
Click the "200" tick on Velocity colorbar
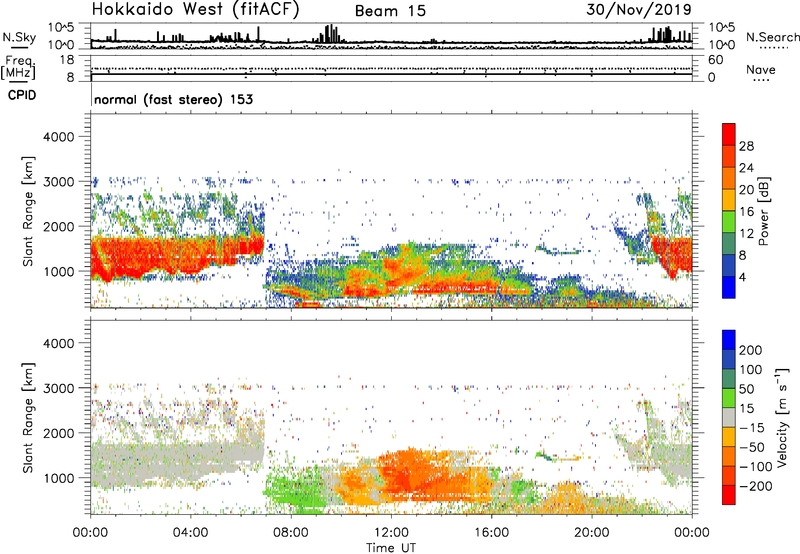[750, 350]
